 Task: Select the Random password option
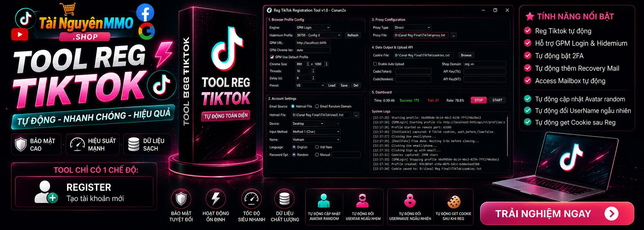click(x=294, y=155)
